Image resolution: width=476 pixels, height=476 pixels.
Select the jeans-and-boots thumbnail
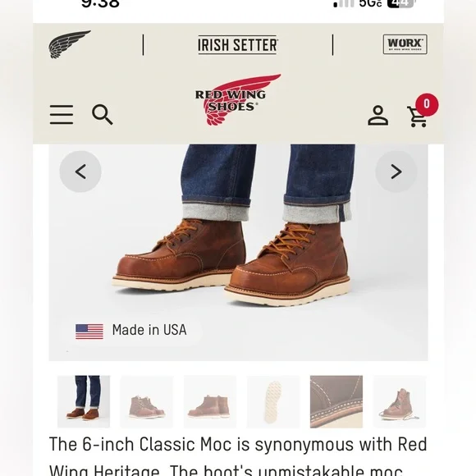click(x=84, y=401)
